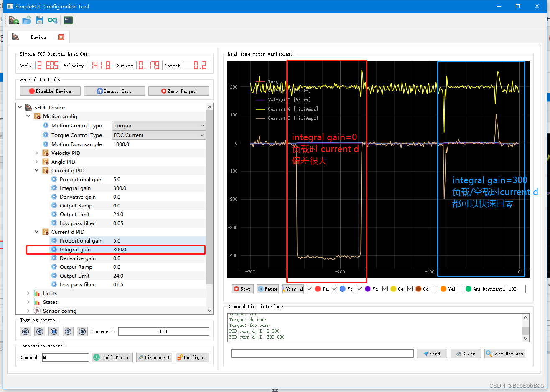
Task: Expand the Velocity PID node
Action: (37, 153)
